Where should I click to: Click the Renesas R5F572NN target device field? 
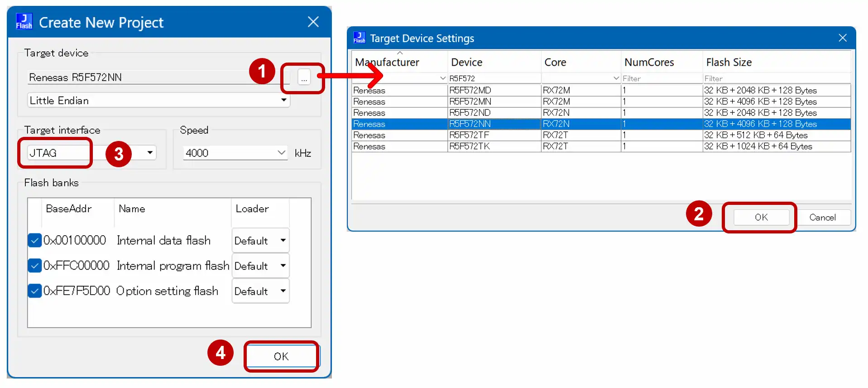tap(158, 77)
